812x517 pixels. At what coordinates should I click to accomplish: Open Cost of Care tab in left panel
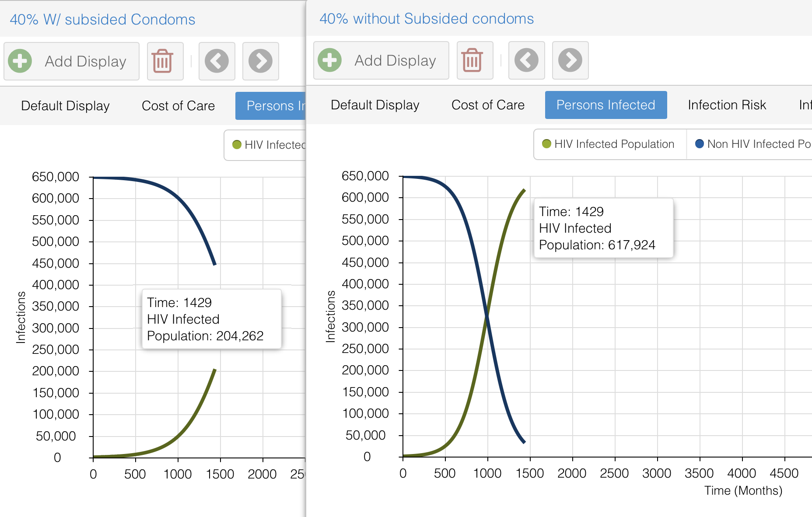(178, 106)
